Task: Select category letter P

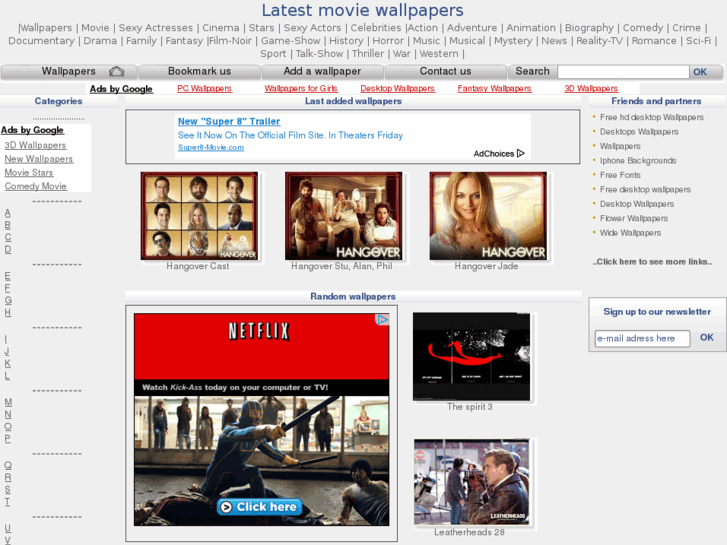Action: [x=7, y=438]
